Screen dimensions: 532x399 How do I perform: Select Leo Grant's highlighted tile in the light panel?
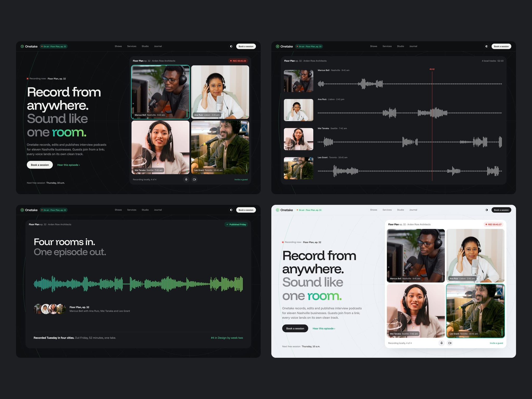tap(475, 311)
